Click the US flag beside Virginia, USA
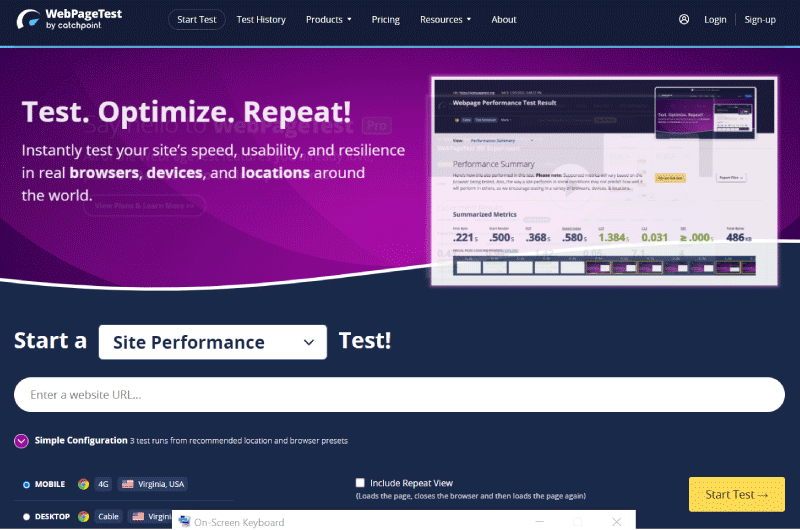The width and height of the screenshot is (800, 530). [x=128, y=484]
